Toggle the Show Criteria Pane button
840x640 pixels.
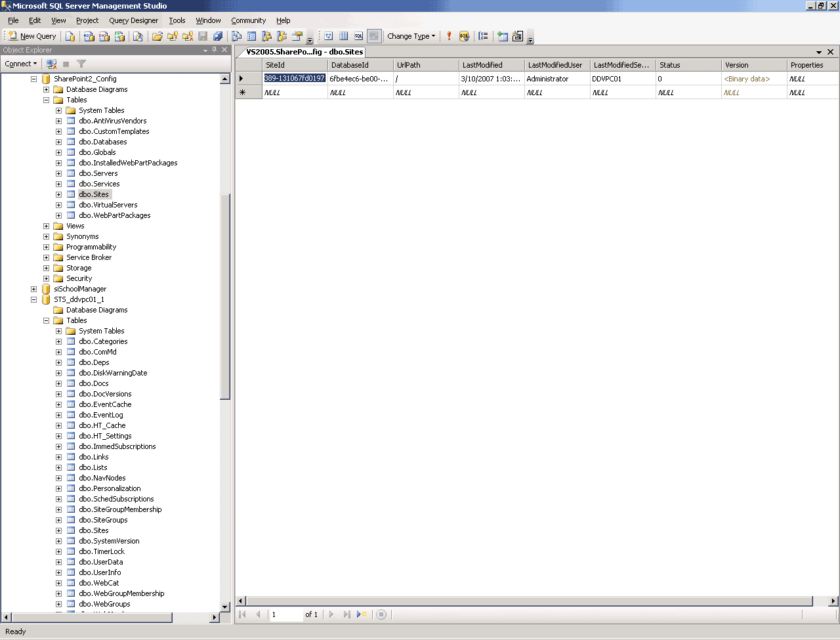click(x=344, y=36)
